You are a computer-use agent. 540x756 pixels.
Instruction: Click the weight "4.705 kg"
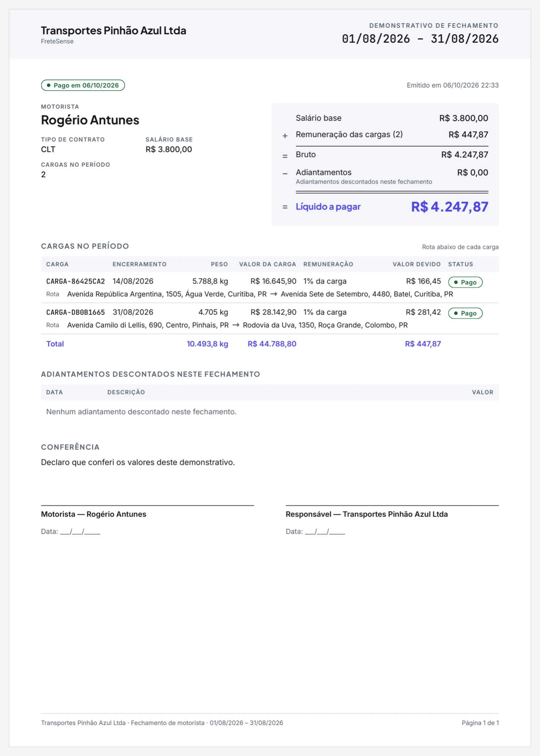click(213, 312)
